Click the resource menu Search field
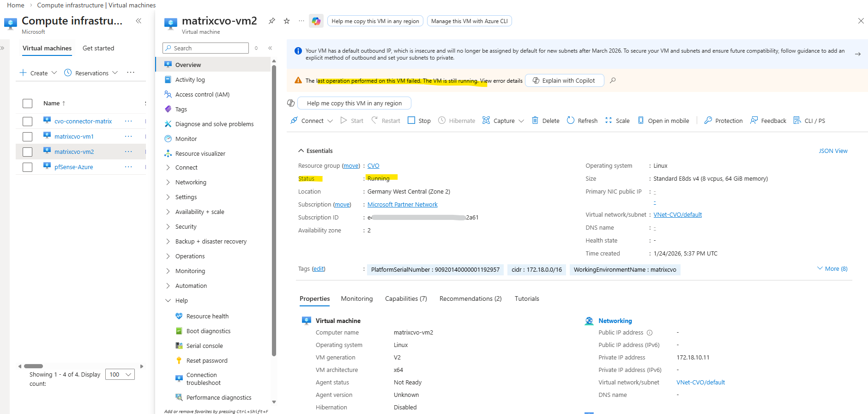Screen dimensions: 868x414 point(206,48)
